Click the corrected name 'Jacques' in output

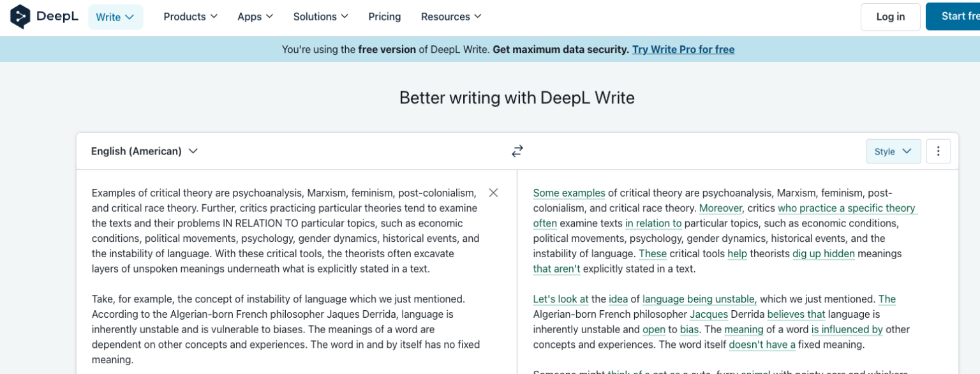(708, 314)
